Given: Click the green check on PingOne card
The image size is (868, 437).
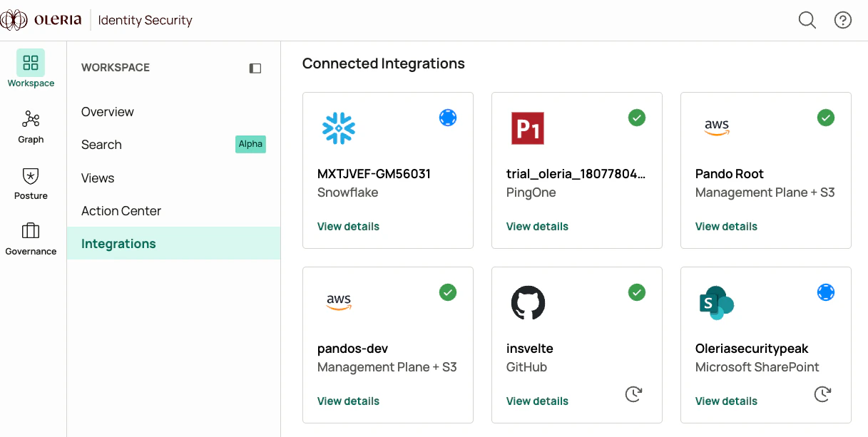Looking at the screenshot, I should pyautogui.click(x=637, y=118).
